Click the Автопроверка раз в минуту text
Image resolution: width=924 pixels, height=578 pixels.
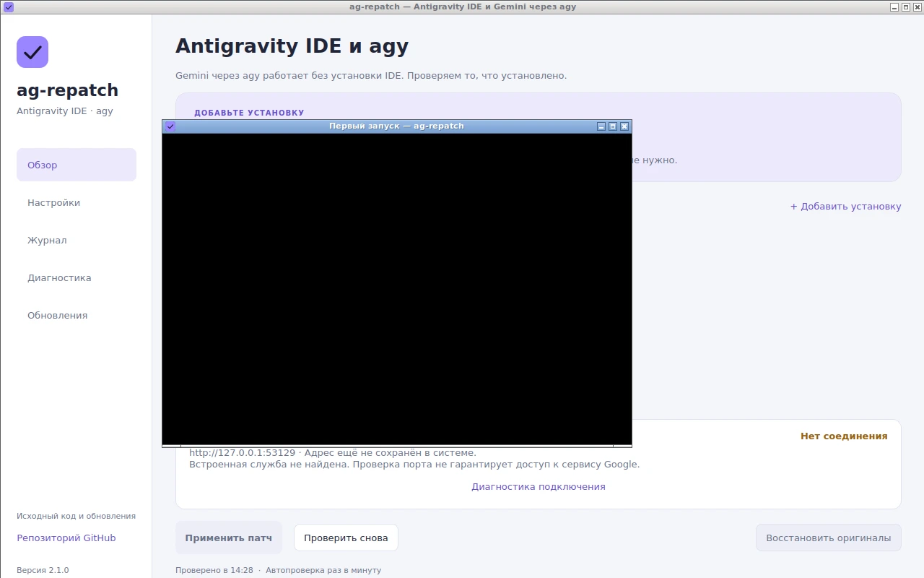(323, 570)
